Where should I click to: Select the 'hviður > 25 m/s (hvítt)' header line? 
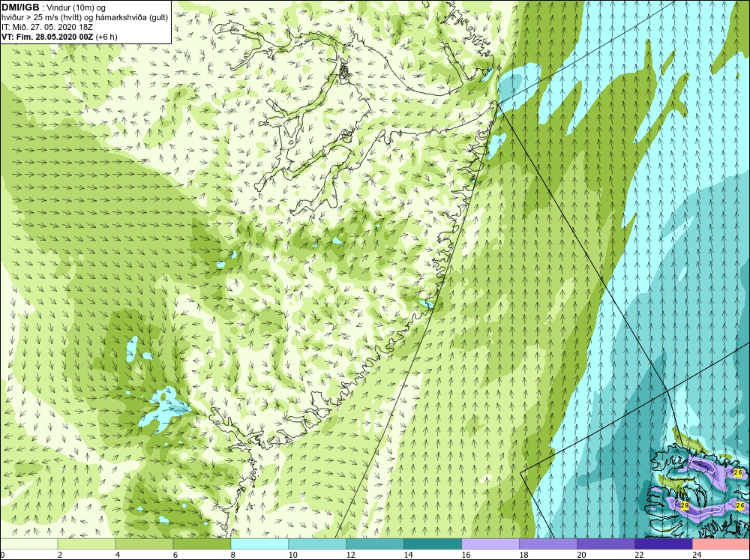pos(85,17)
